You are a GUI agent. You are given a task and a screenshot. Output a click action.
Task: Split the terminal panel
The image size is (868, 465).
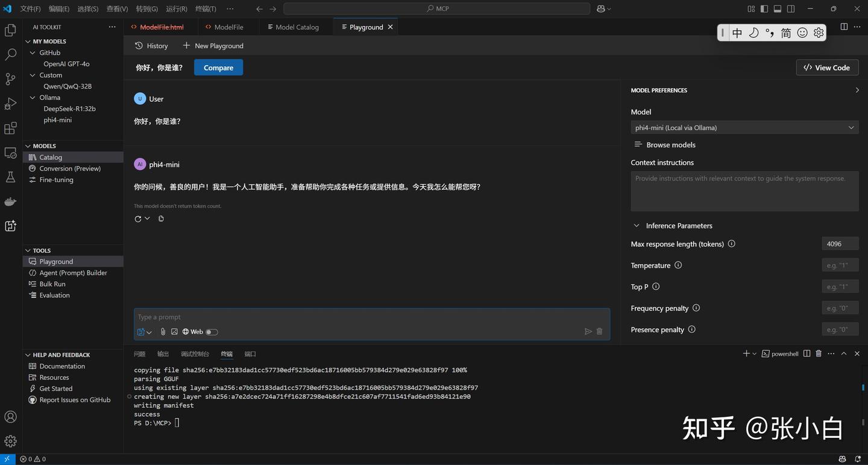tap(807, 354)
